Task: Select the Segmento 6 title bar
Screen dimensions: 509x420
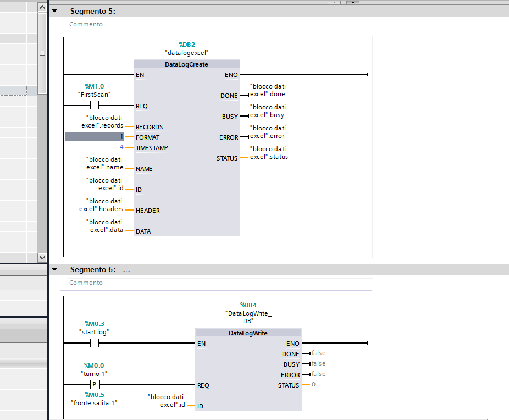Action: click(275, 269)
